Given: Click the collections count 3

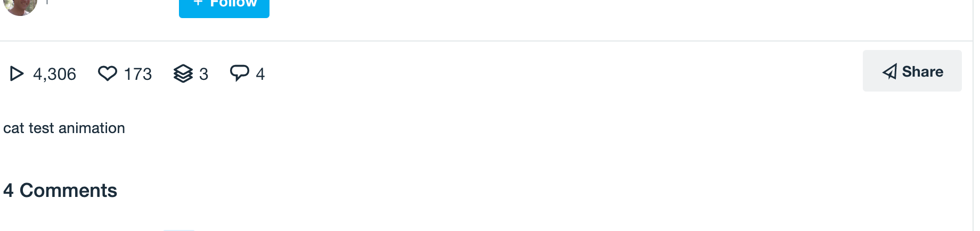Looking at the screenshot, I should [203, 74].
